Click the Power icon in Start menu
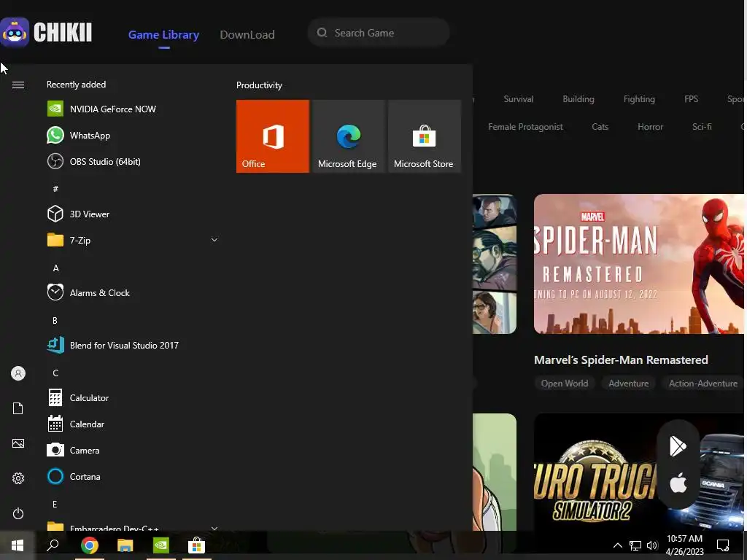The height and width of the screenshot is (560, 747). click(18, 513)
